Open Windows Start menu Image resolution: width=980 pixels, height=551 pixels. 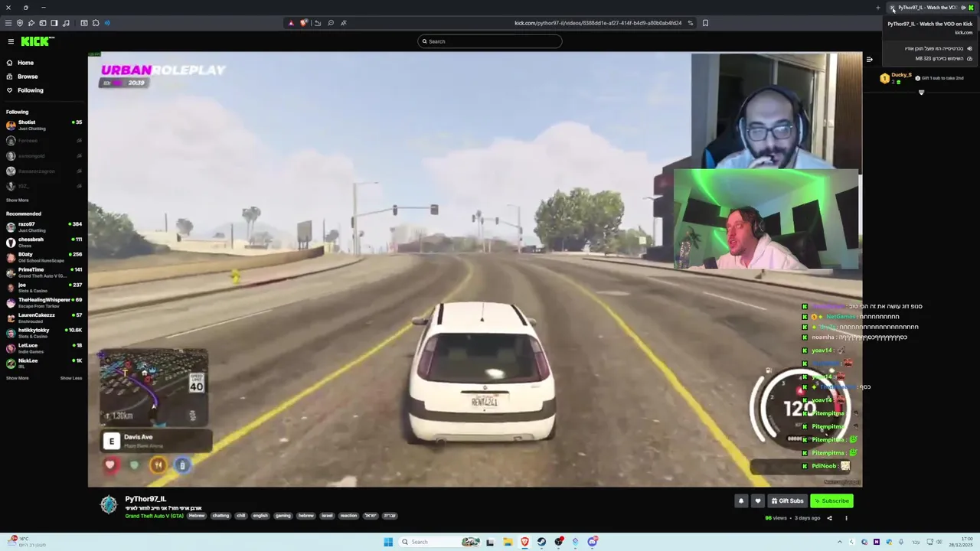(388, 542)
